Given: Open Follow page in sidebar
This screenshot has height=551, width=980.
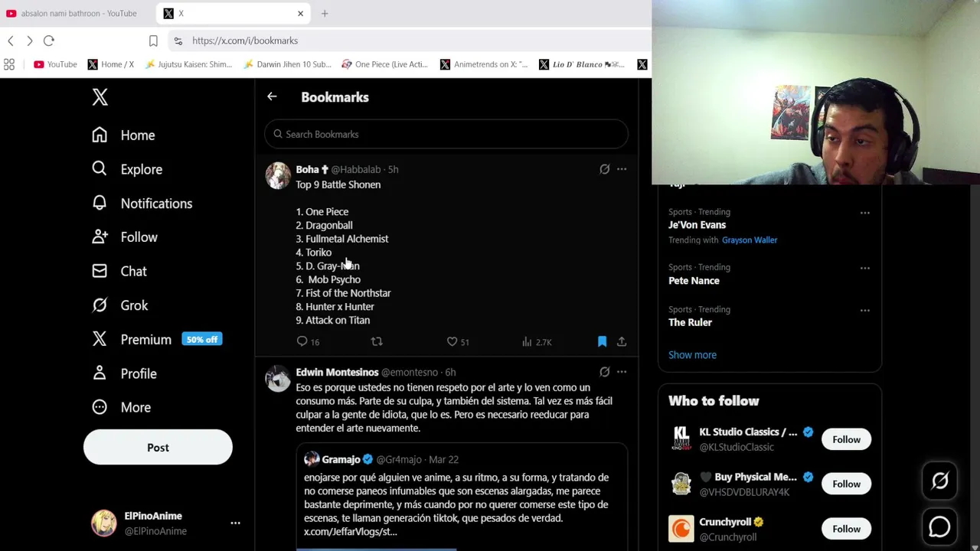Looking at the screenshot, I should coord(125,237).
